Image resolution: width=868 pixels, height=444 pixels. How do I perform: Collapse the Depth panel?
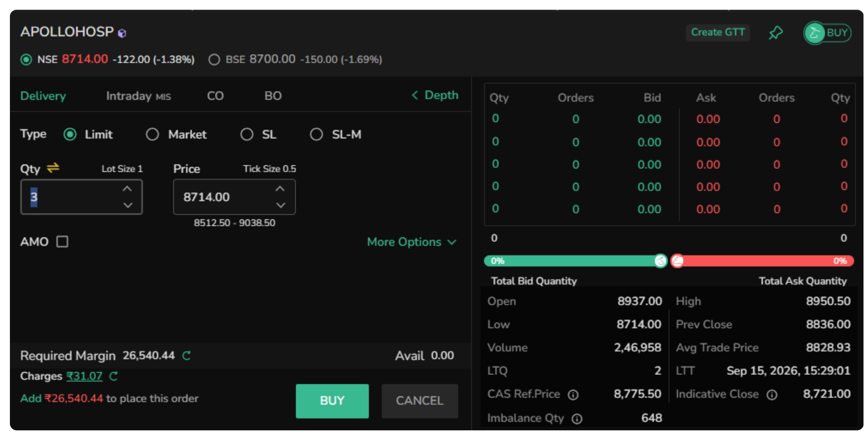(x=435, y=95)
